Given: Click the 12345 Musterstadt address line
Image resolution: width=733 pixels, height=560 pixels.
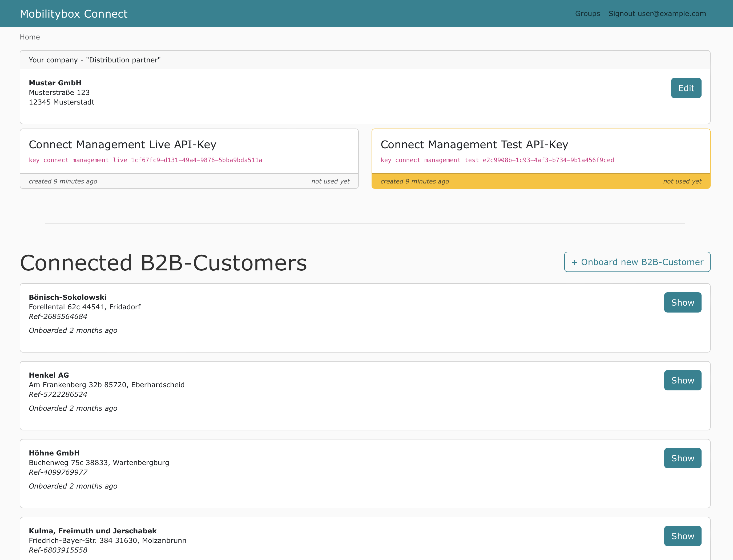Looking at the screenshot, I should point(62,102).
